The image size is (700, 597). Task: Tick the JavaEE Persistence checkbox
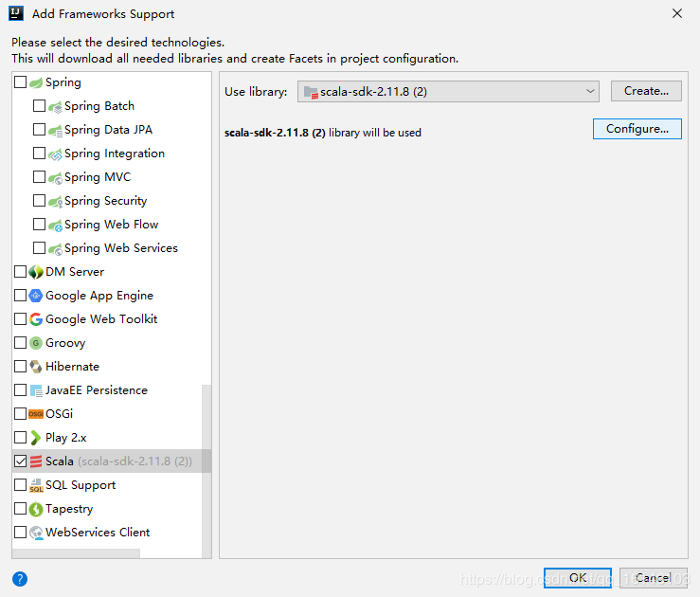point(20,389)
